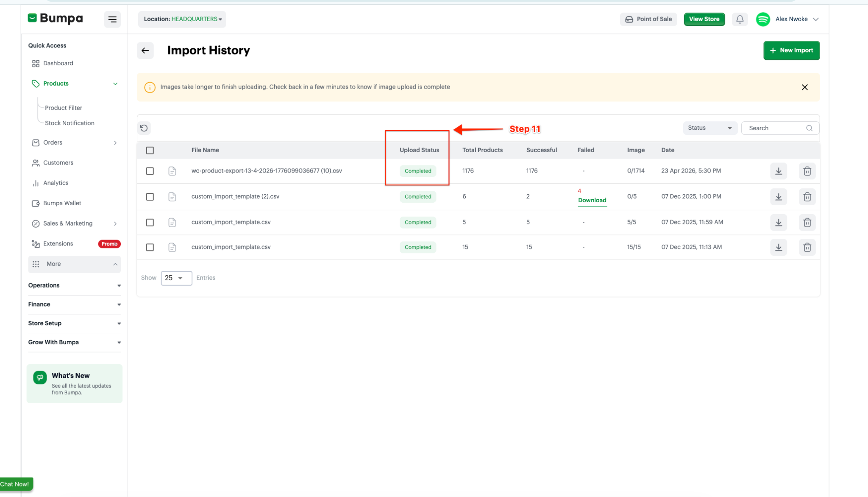Click the hamburger menu icon beside Bumpa logo
The image size is (868, 497).
point(112,19)
